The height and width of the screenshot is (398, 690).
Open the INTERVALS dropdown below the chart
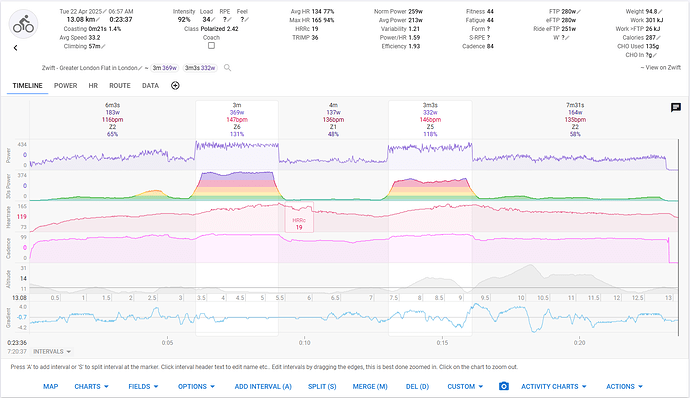[x=52, y=351]
